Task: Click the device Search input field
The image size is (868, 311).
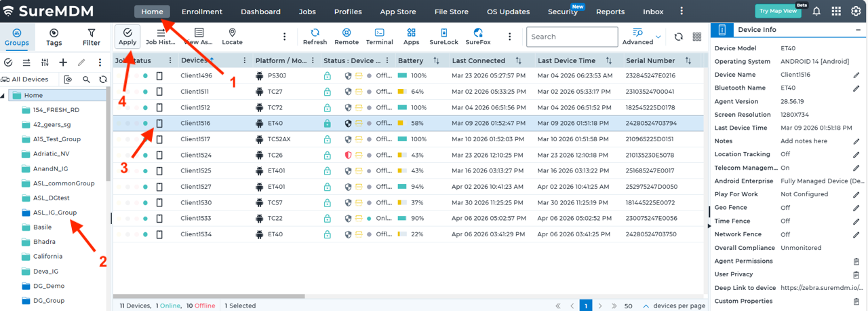Action: (571, 37)
